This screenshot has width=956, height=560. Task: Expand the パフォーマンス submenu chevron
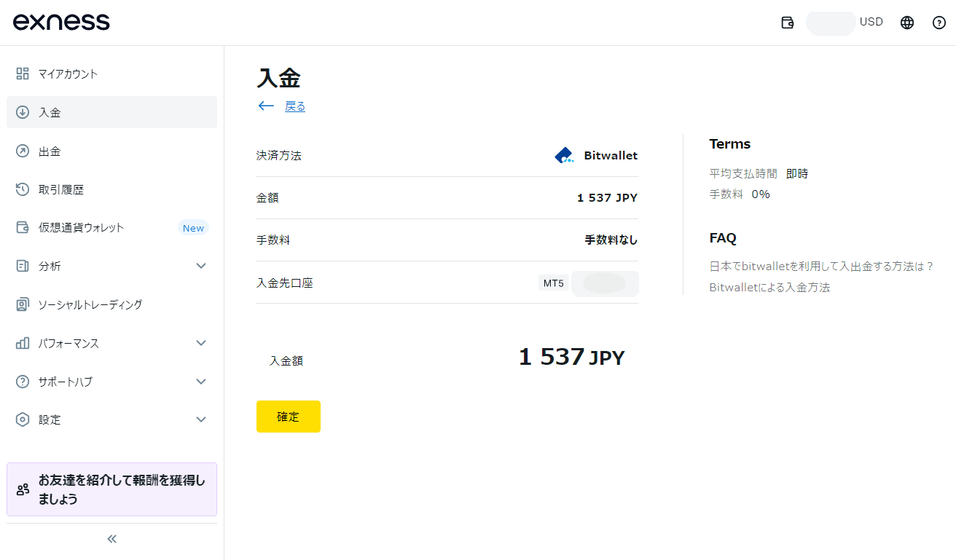(202, 343)
